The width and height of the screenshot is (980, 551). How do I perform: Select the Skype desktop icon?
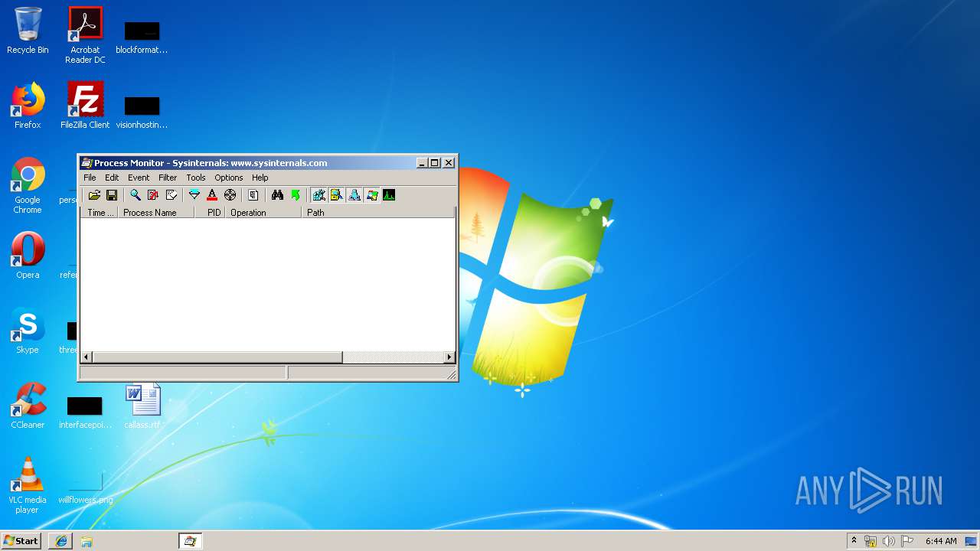pyautogui.click(x=28, y=331)
